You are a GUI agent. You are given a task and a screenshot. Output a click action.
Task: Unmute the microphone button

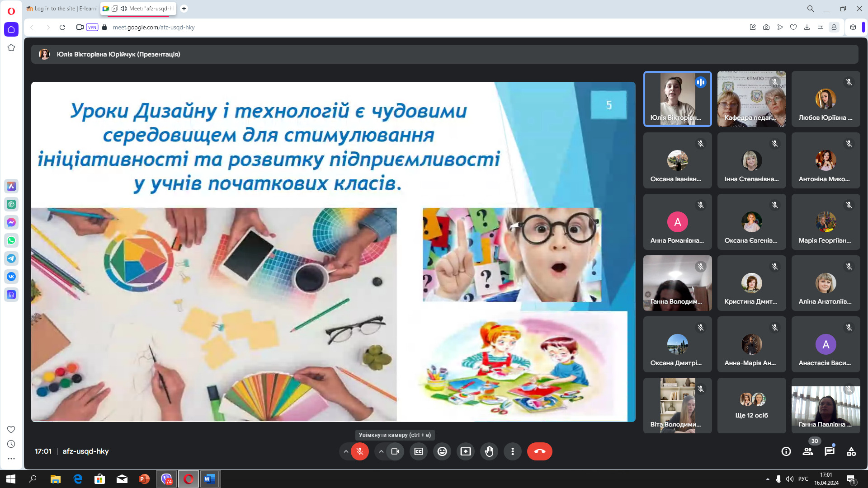[360, 451]
